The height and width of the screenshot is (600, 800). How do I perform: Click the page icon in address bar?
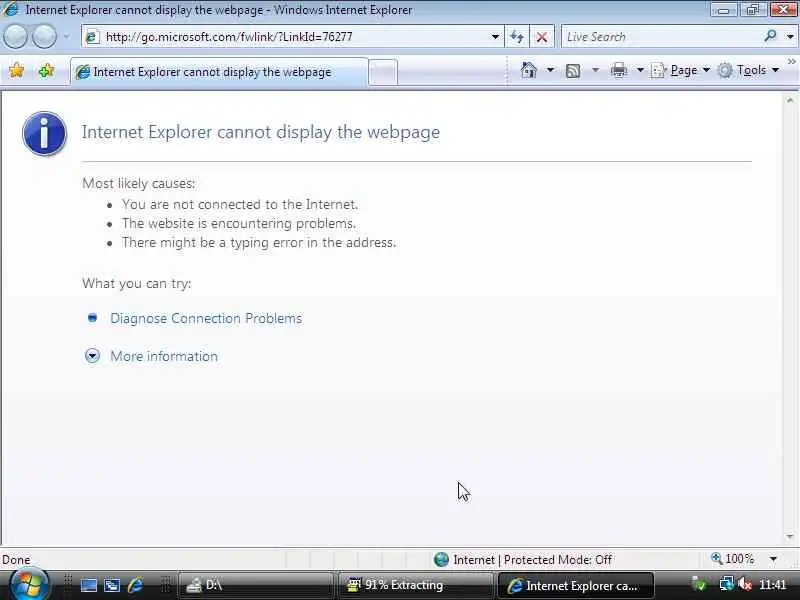pos(92,37)
